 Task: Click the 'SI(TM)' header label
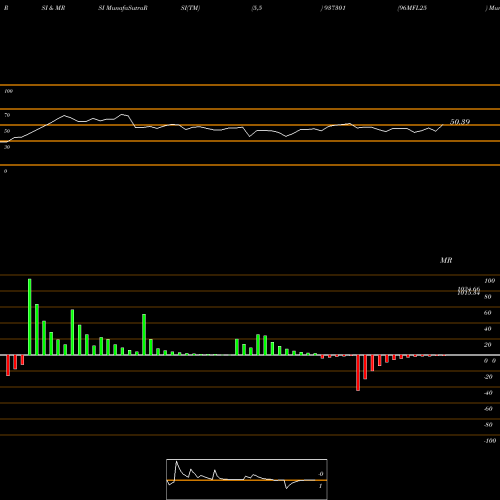tap(190, 8)
